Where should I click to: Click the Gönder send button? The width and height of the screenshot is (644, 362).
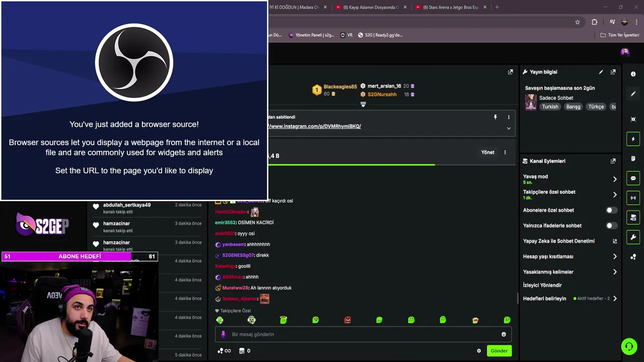coord(499,351)
